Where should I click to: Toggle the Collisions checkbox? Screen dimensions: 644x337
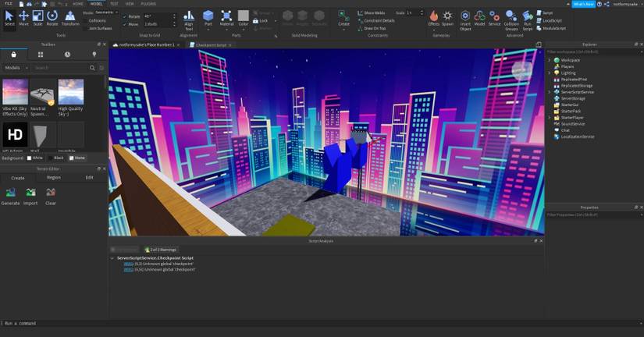[x=85, y=20]
